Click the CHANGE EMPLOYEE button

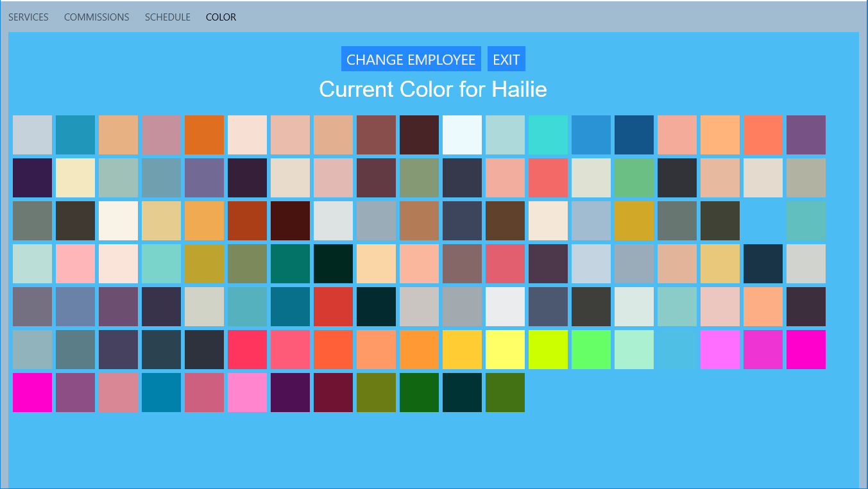[x=411, y=60]
